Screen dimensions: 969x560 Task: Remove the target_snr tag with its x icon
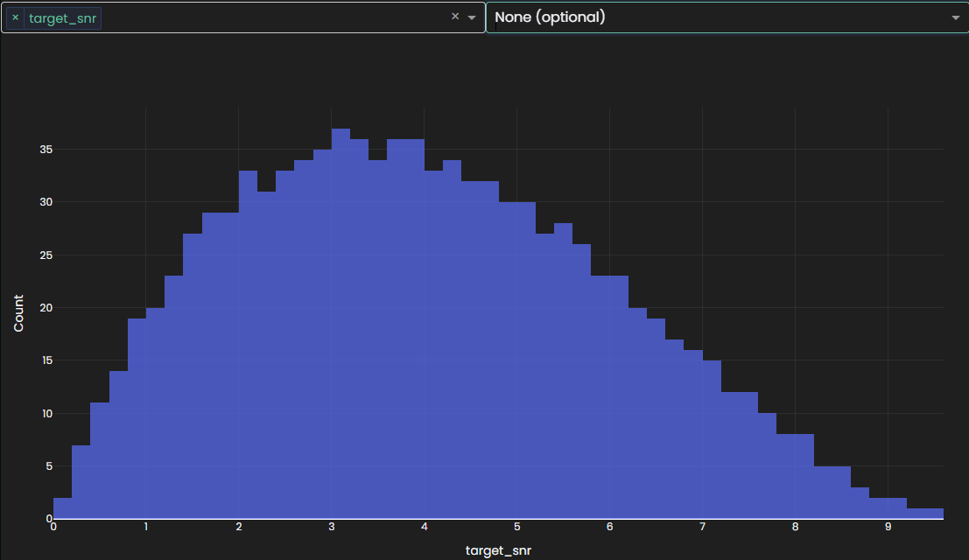point(16,17)
